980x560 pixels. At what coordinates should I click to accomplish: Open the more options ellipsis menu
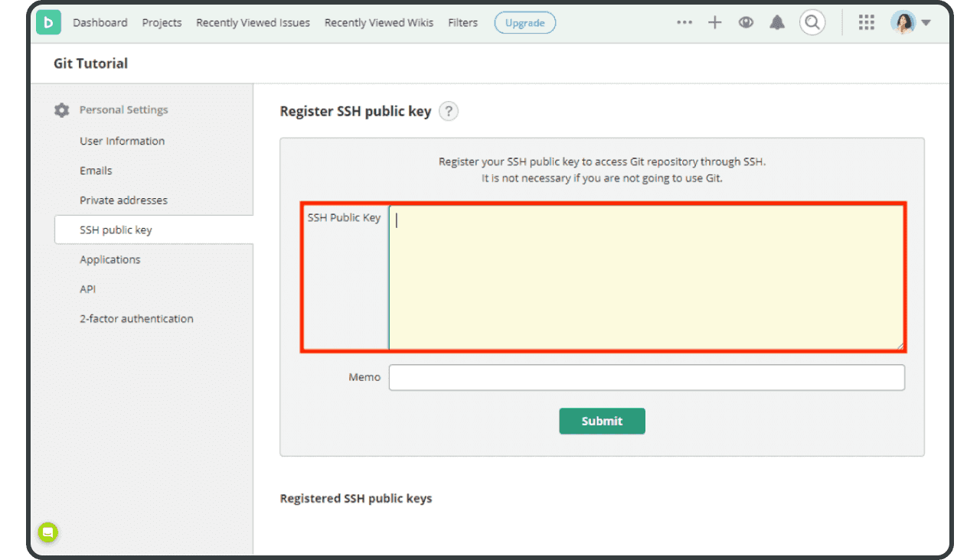(x=684, y=22)
